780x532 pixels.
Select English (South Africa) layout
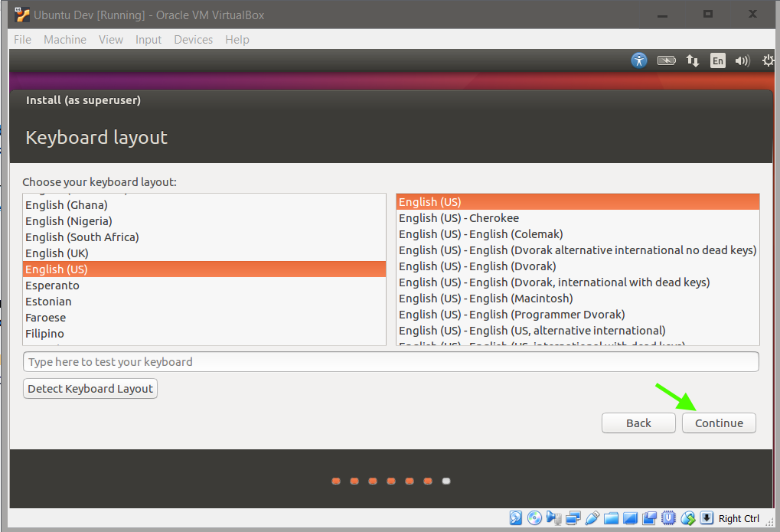tap(204, 237)
